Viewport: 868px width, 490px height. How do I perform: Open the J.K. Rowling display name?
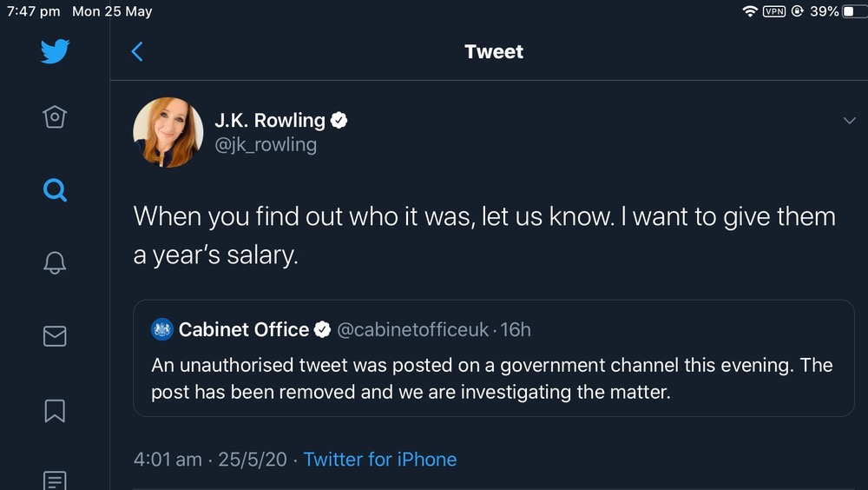tap(270, 120)
